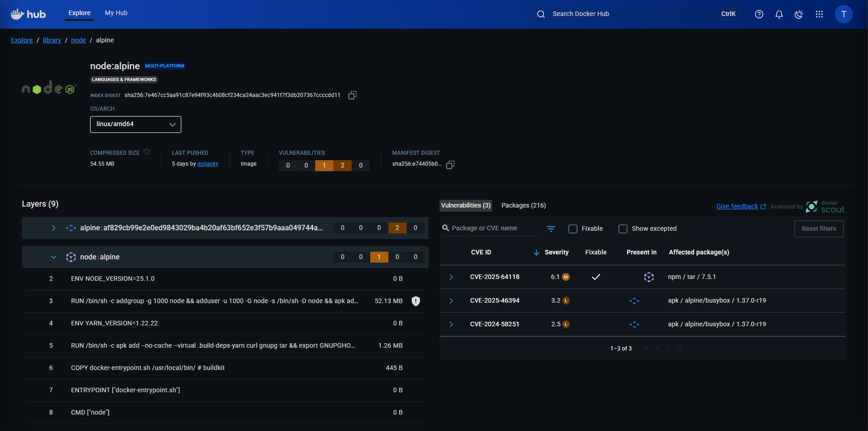
Task: Open the doijanky user link
Action: (x=208, y=164)
